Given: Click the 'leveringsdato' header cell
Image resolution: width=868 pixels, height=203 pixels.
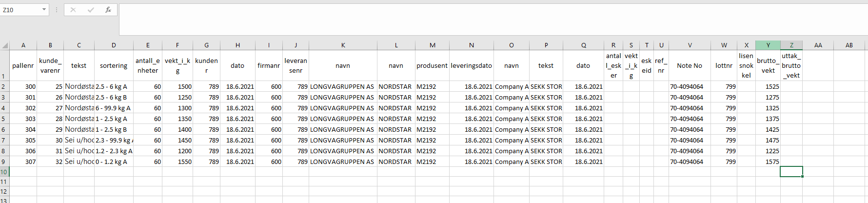Looking at the screenshot, I should tap(471, 65).
